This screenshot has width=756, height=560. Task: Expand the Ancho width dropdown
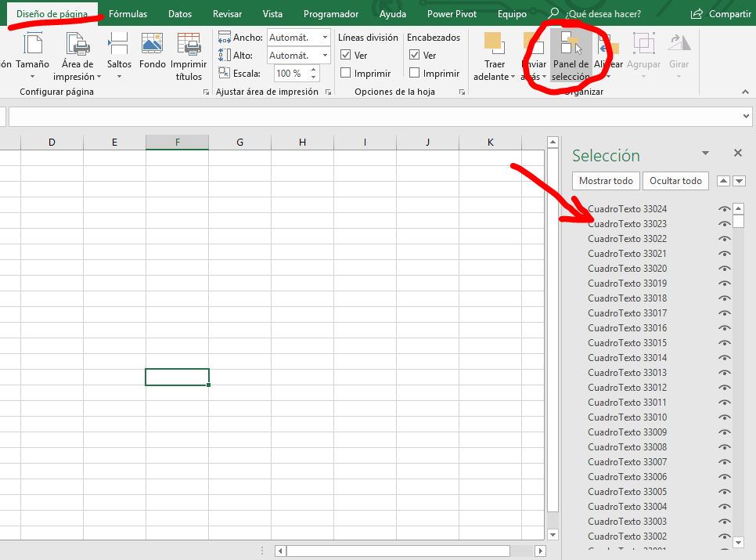(x=325, y=38)
